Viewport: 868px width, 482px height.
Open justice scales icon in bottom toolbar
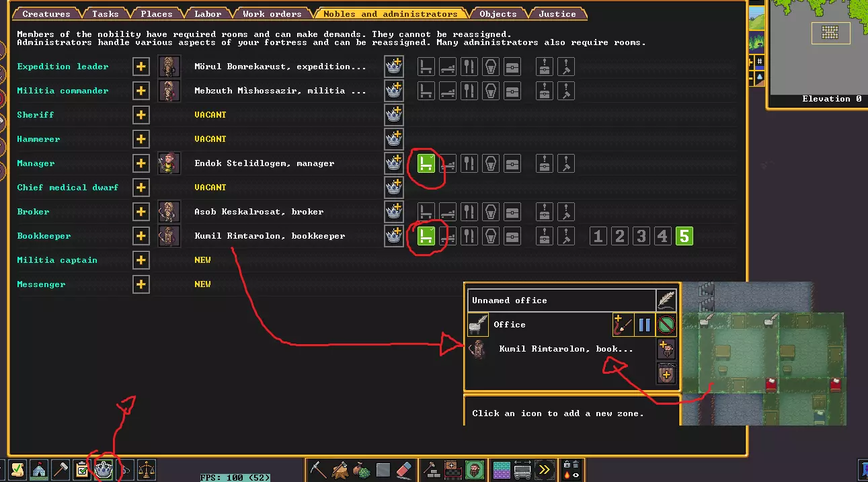pos(147,469)
